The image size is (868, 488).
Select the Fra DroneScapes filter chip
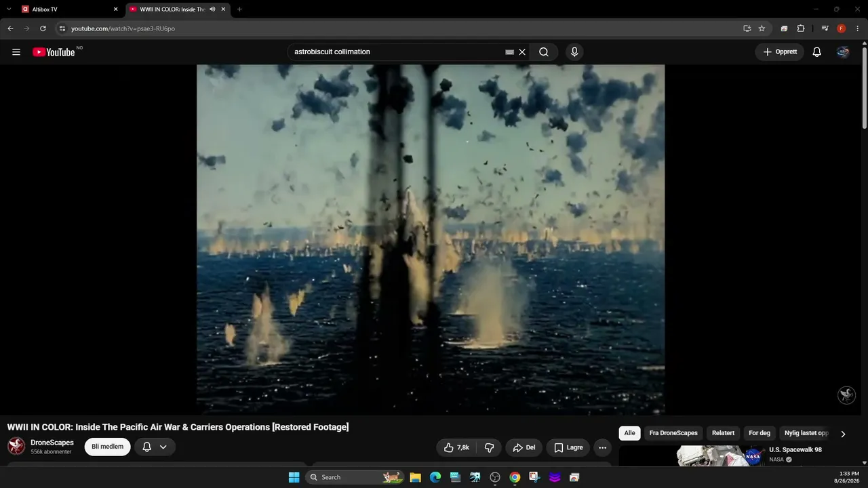point(673,433)
